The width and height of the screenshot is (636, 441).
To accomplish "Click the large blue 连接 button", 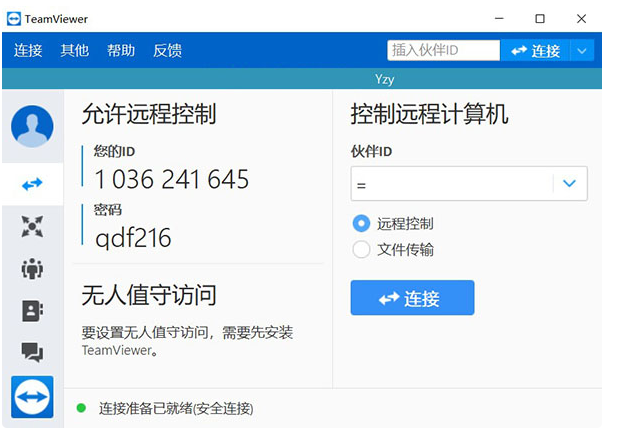I will click(x=412, y=297).
